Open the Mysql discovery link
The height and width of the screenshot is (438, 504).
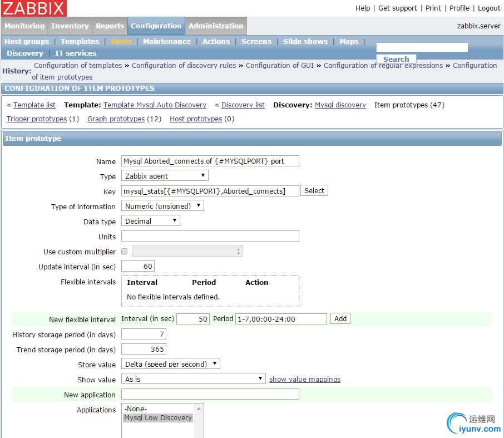click(x=340, y=105)
